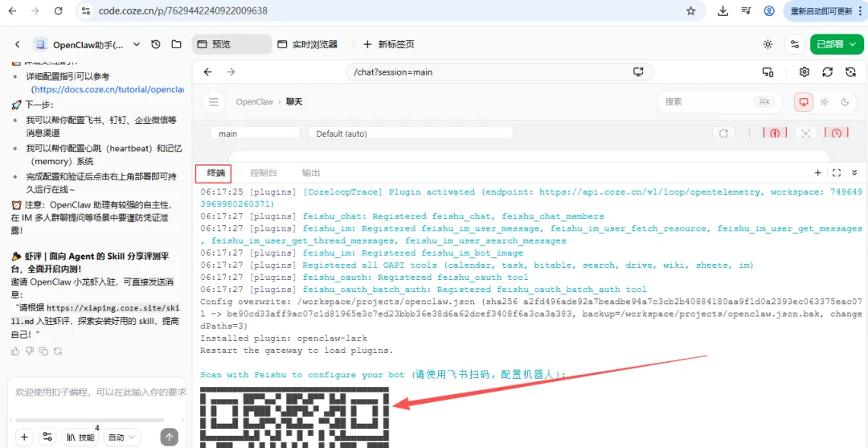The height and width of the screenshot is (448, 868).
Task: Open the 自动 mode dropdown
Action: pyautogui.click(x=121, y=437)
